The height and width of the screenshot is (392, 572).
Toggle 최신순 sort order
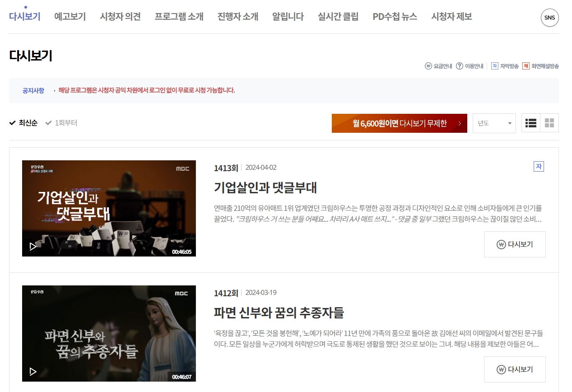(x=23, y=122)
